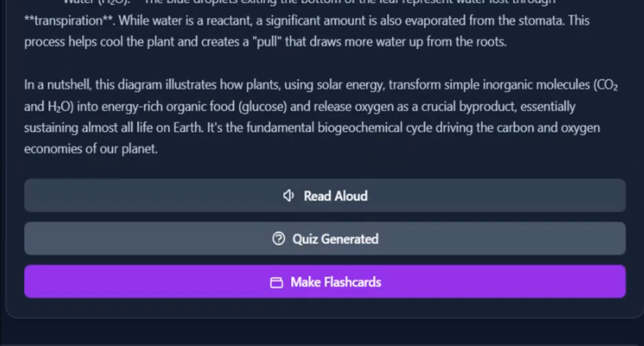Open the Quiz Generated button

[325, 239]
